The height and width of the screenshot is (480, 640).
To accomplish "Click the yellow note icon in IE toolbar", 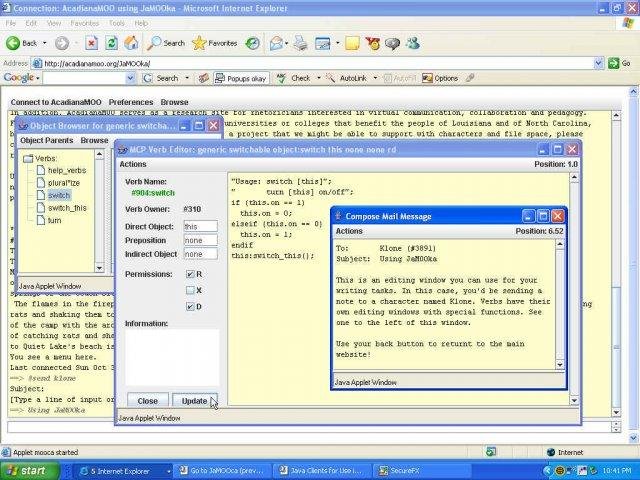I will coord(352,43).
